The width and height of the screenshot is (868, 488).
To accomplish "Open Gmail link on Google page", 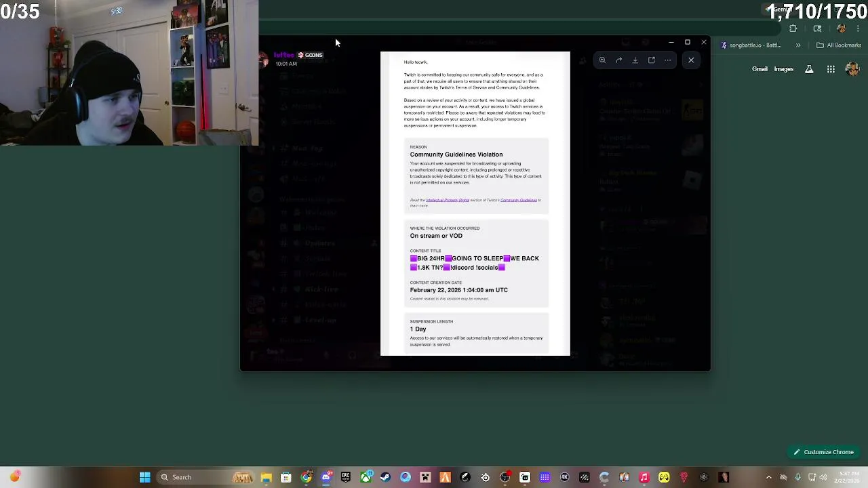I will [759, 69].
